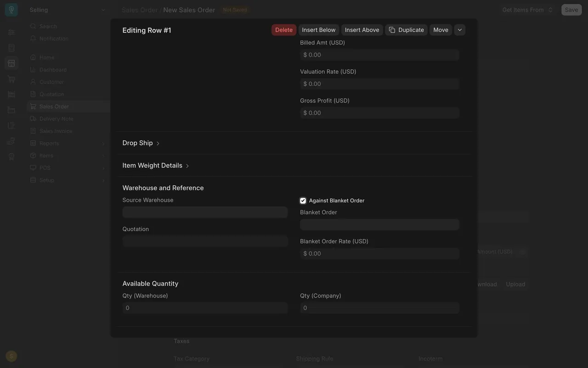Click the storefront Selling icon in the icon rail

click(11, 63)
